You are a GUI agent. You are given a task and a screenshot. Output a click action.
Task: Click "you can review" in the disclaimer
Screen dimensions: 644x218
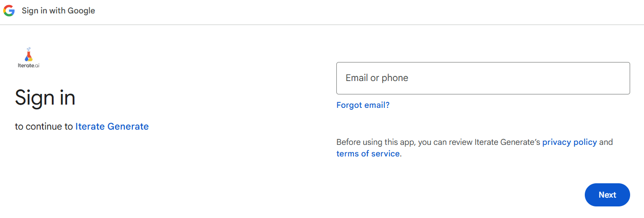(x=446, y=142)
